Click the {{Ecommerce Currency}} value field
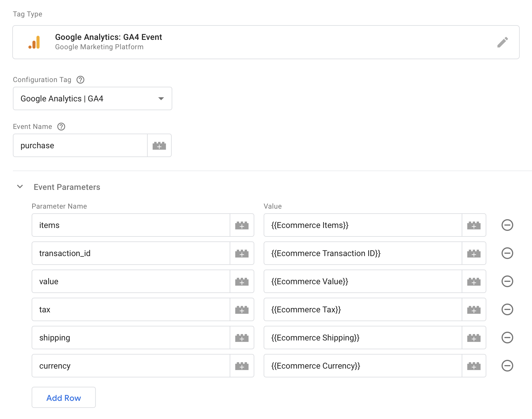 point(363,366)
